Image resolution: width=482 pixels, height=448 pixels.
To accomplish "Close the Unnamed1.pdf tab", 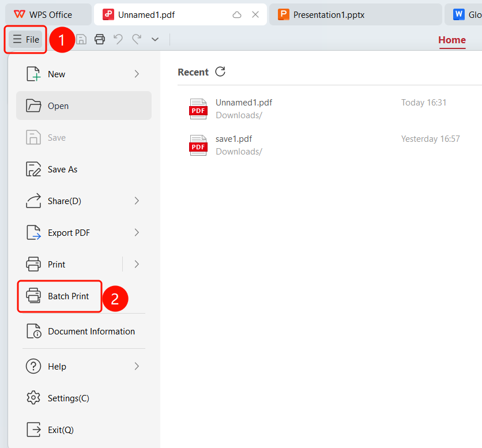I will tap(255, 14).
